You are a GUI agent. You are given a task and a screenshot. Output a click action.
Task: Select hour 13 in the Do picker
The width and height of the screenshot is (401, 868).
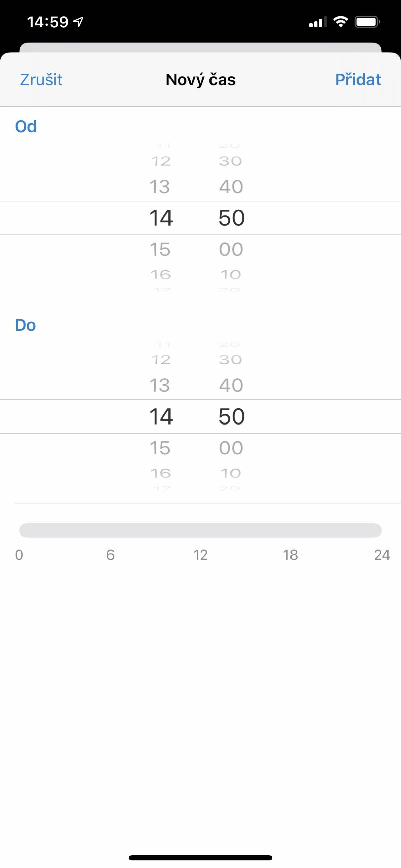click(x=160, y=385)
